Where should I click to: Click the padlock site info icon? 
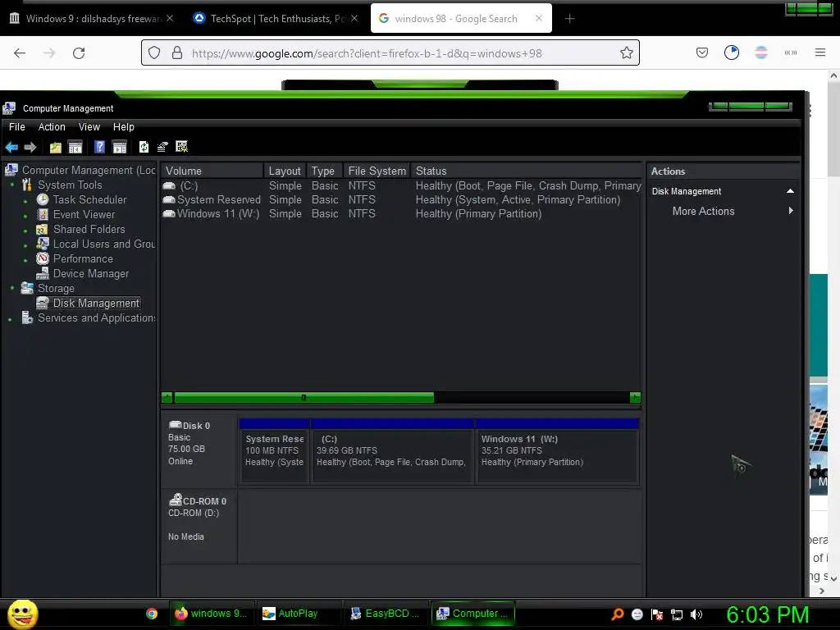pos(177,53)
